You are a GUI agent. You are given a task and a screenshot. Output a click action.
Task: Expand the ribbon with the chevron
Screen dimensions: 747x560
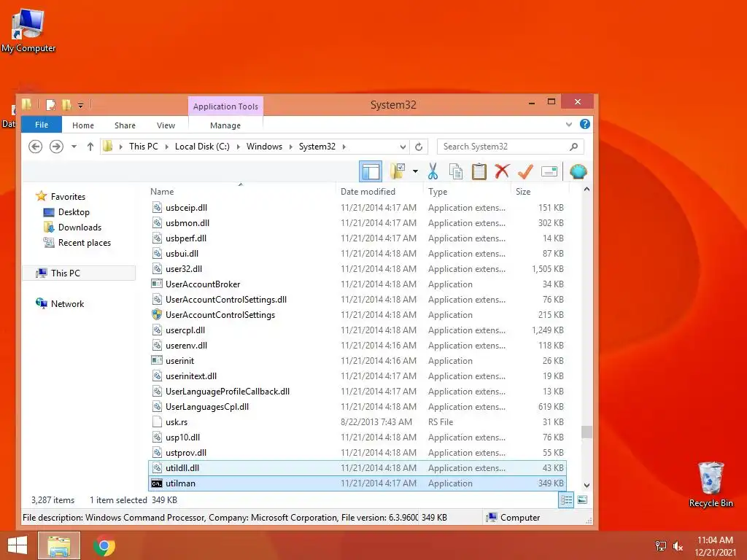pos(568,125)
